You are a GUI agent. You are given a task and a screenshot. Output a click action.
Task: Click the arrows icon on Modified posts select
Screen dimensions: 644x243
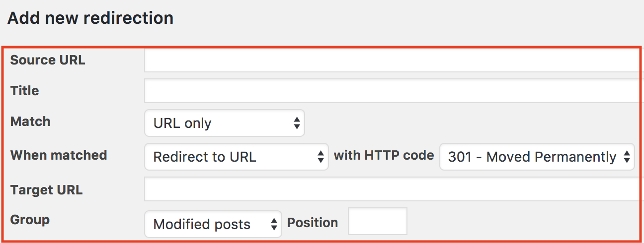point(274,224)
